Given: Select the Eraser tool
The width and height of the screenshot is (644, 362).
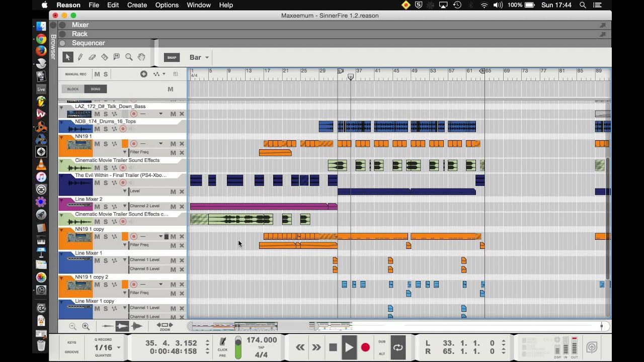Looking at the screenshot, I should point(92,57).
